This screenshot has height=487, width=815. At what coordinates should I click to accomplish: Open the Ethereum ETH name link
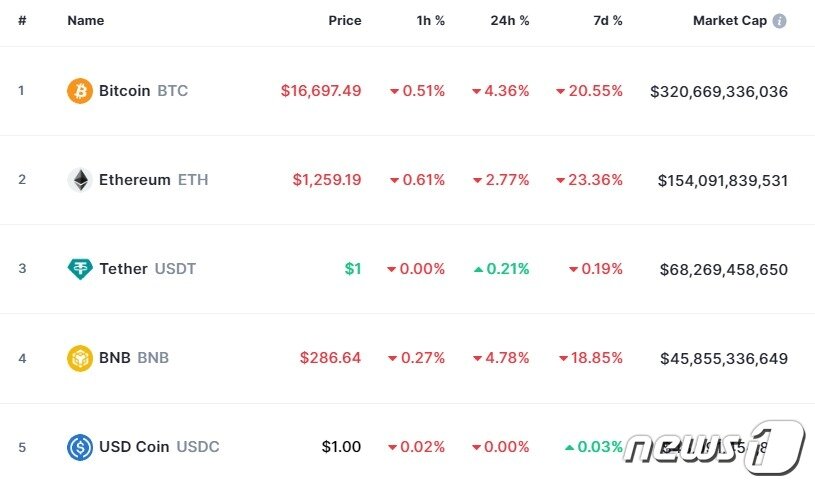[153, 180]
